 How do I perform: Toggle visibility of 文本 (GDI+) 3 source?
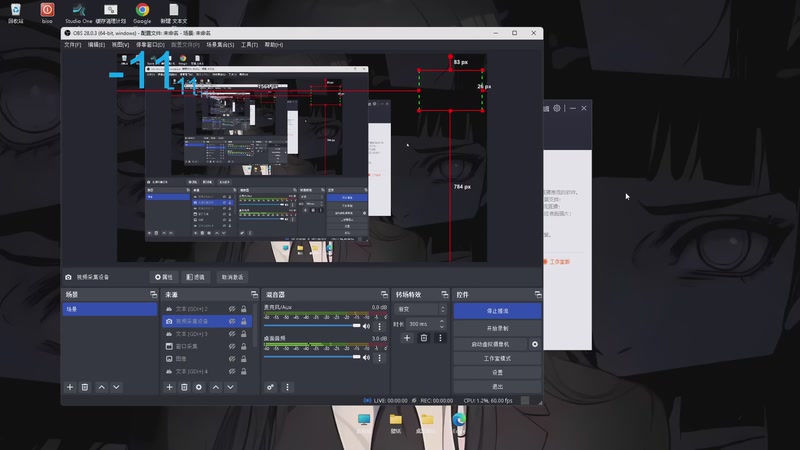(232, 334)
